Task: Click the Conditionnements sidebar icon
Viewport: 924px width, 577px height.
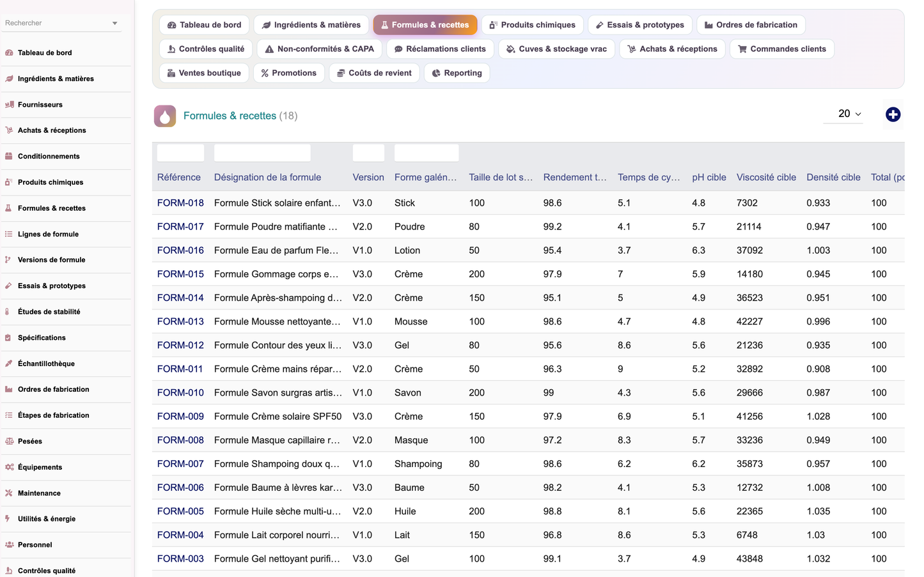Action: click(9, 157)
